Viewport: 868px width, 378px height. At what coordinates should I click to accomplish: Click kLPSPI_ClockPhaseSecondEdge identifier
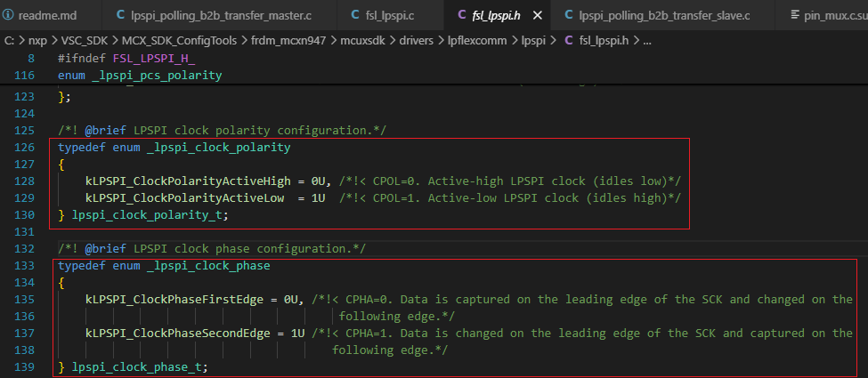[177, 334]
